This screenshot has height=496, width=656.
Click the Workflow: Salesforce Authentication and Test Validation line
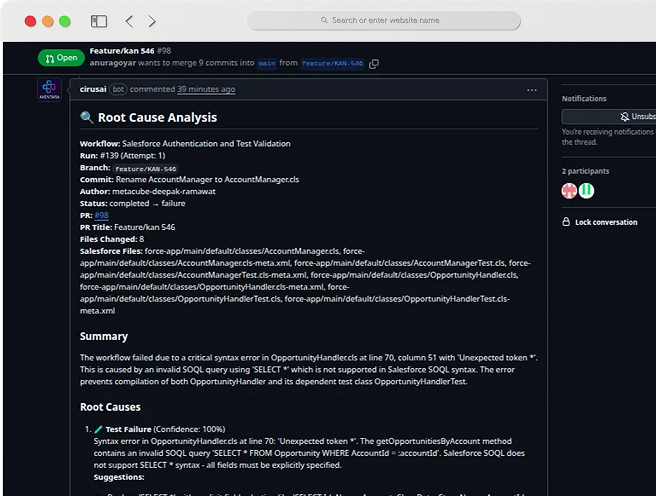pyautogui.click(x=185, y=143)
